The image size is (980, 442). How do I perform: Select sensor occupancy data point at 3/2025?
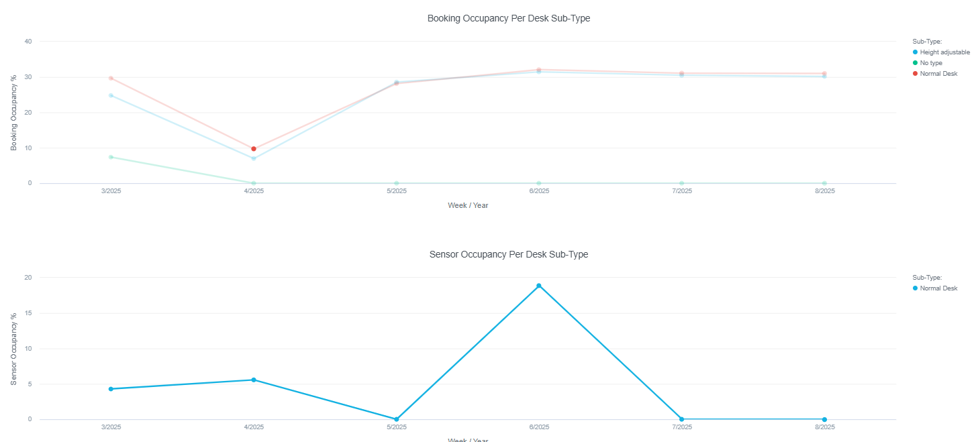pos(111,389)
